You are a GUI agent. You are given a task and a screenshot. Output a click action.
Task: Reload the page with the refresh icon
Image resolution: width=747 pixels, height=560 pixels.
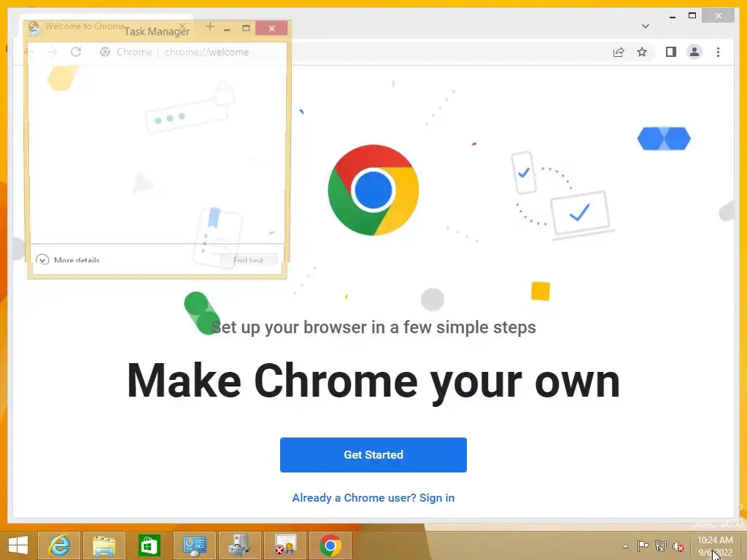[76, 52]
